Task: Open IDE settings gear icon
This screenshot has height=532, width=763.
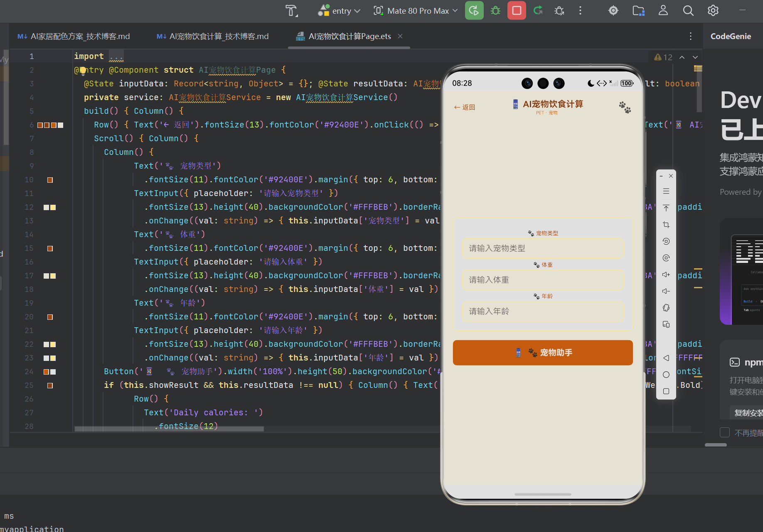Action: (713, 11)
